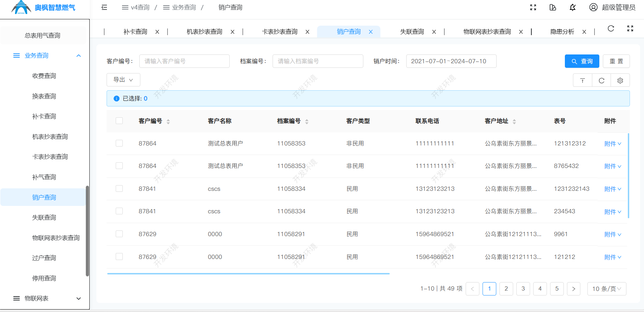Click the 查询 search button
644x312 pixels.
pos(582,61)
